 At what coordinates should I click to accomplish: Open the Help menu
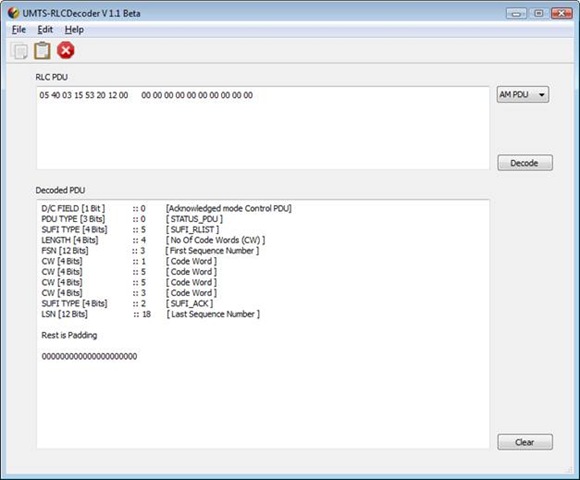(74, 30)
